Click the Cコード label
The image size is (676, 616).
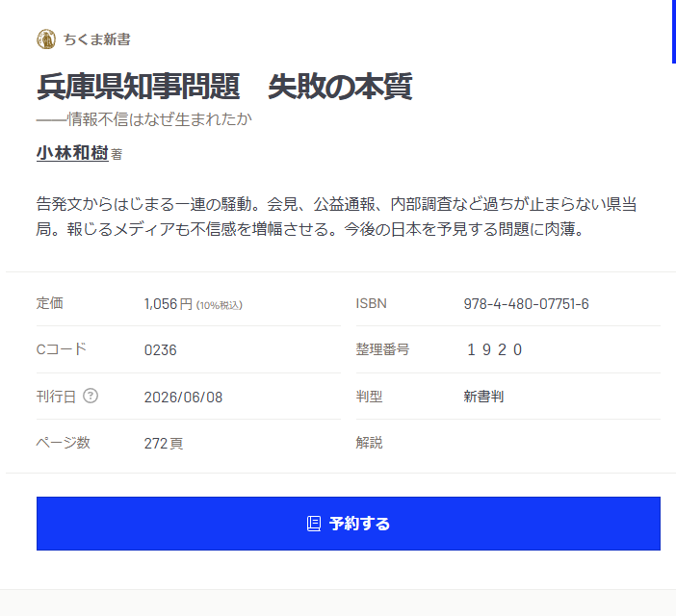coord(62,349)
